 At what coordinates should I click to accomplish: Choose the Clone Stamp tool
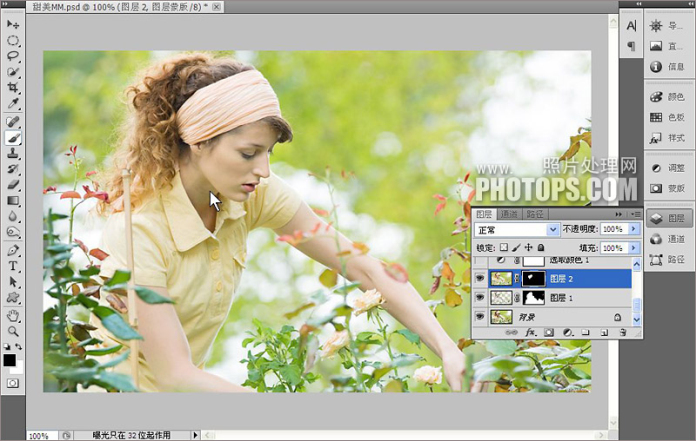coord(14,153)
